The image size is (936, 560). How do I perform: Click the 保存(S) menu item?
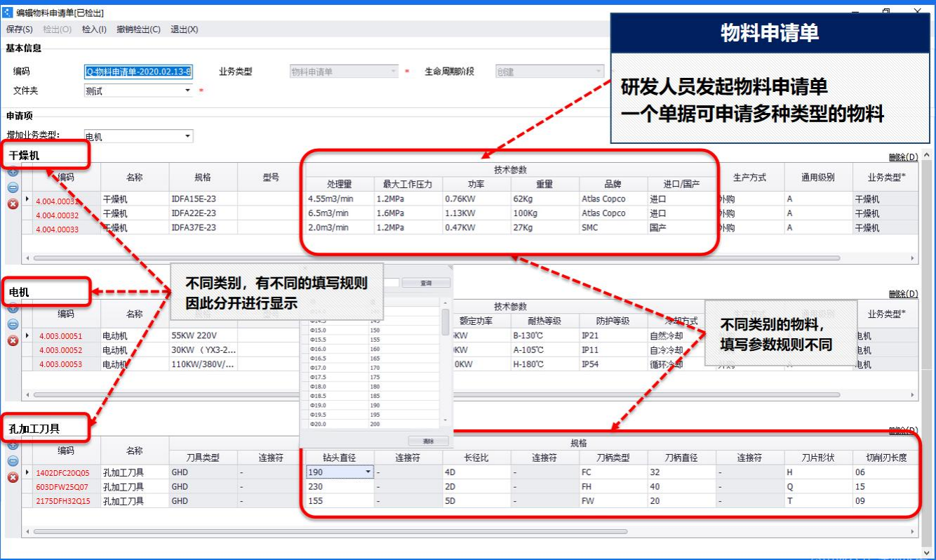(19, 29)
